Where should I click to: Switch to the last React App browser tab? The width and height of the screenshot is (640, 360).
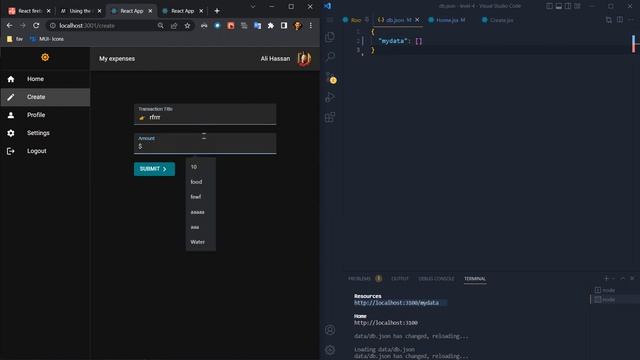click(182, 11)
